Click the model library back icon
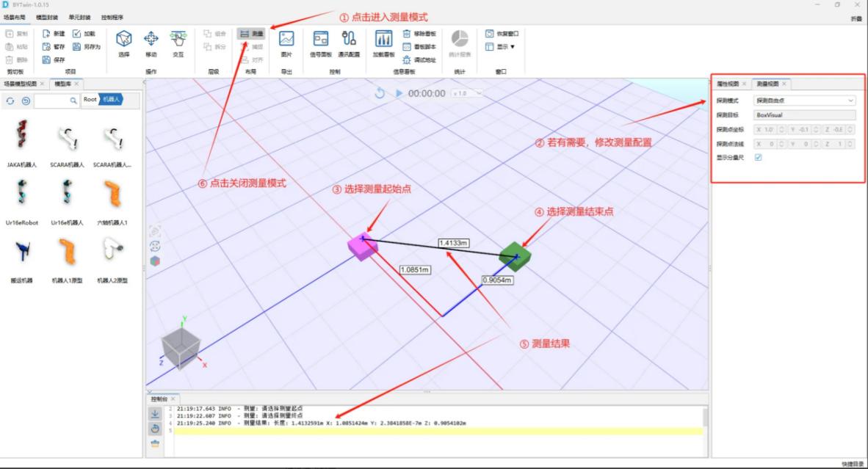The width and height of the screenshot is (868, 469). (26, 101)
